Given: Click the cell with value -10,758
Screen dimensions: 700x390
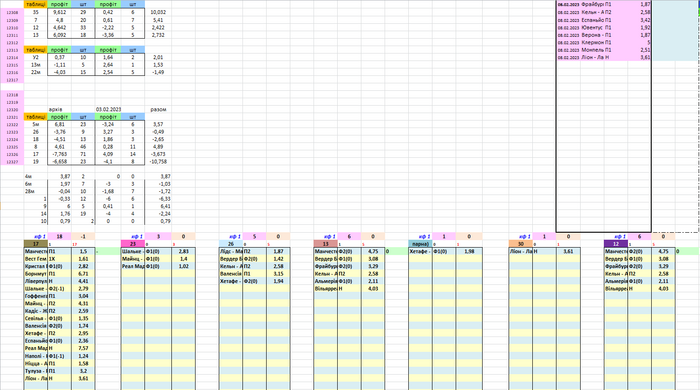Looking at the screenshot, I should click(158, 162).
